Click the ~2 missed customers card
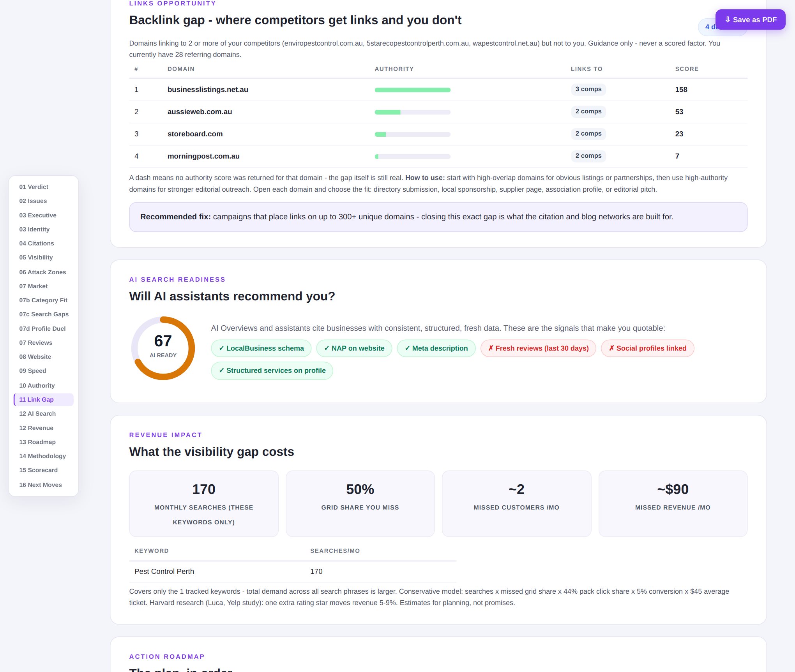795x672 pixels. [x=516, y=504]
